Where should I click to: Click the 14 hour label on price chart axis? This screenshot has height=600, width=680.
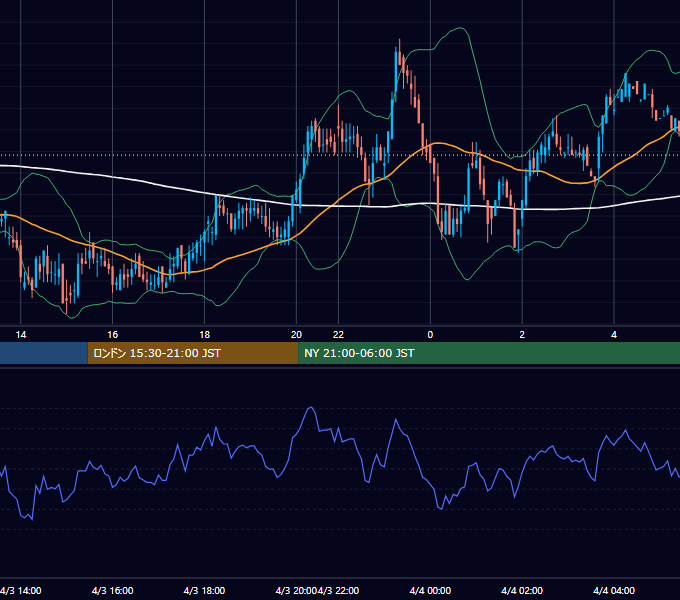point(21,335)
